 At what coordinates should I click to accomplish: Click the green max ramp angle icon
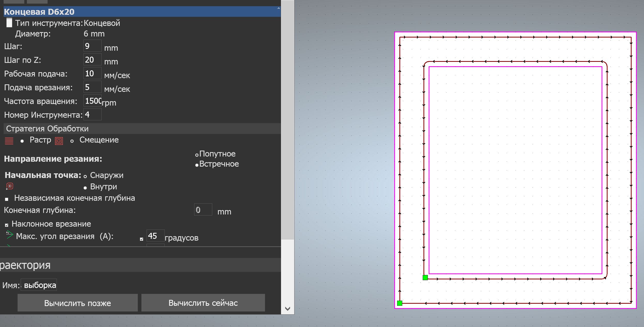tap(9, 235)
